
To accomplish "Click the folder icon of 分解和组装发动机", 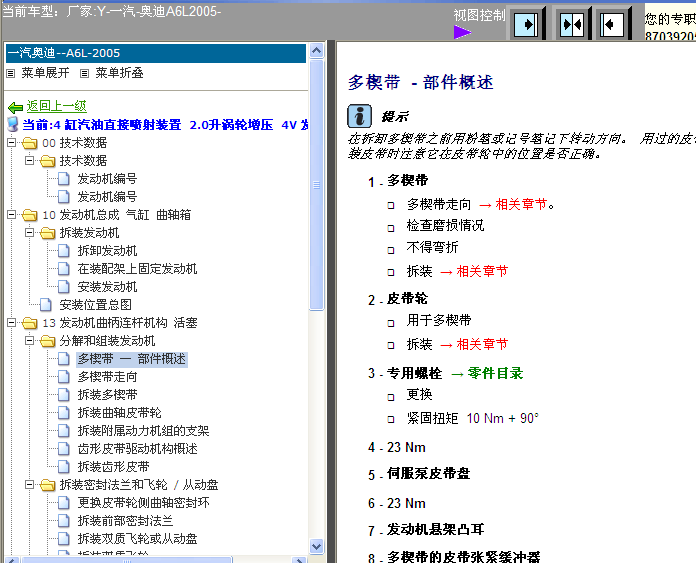I will point(47,341).
